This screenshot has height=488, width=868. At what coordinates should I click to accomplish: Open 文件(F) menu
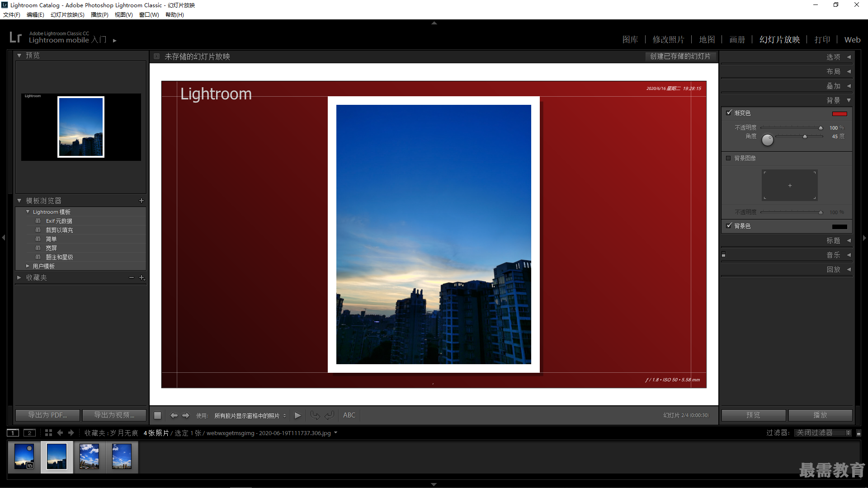coord(12,15)
